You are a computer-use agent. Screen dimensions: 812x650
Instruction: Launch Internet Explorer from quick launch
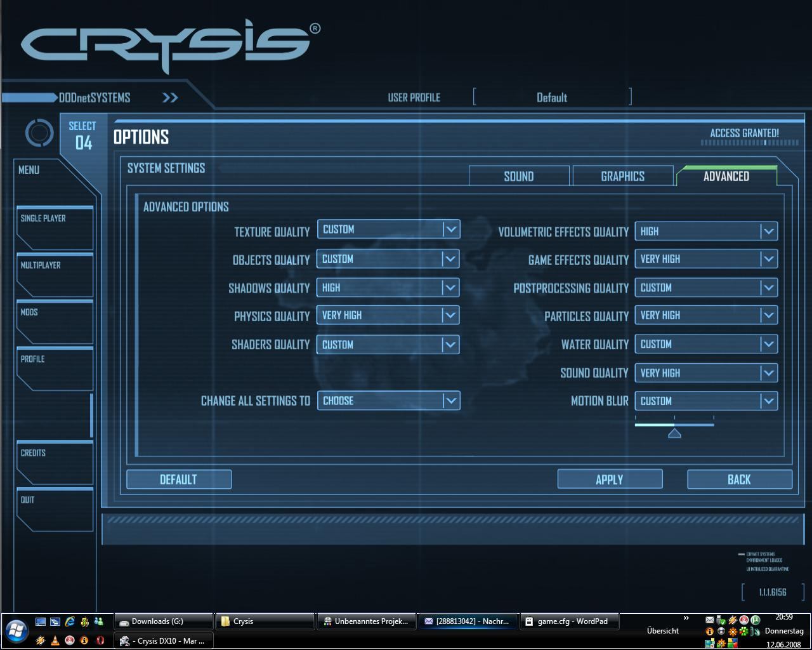coord(70,621)
